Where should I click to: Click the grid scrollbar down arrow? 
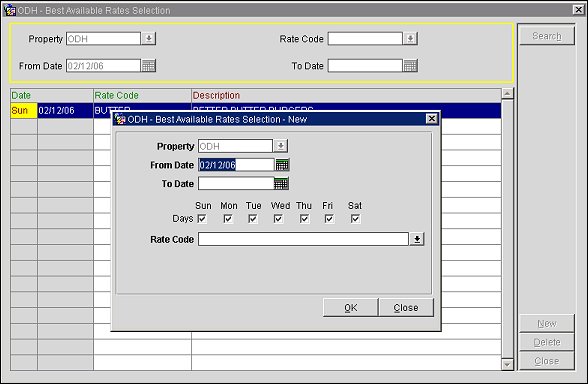(507, 364)
